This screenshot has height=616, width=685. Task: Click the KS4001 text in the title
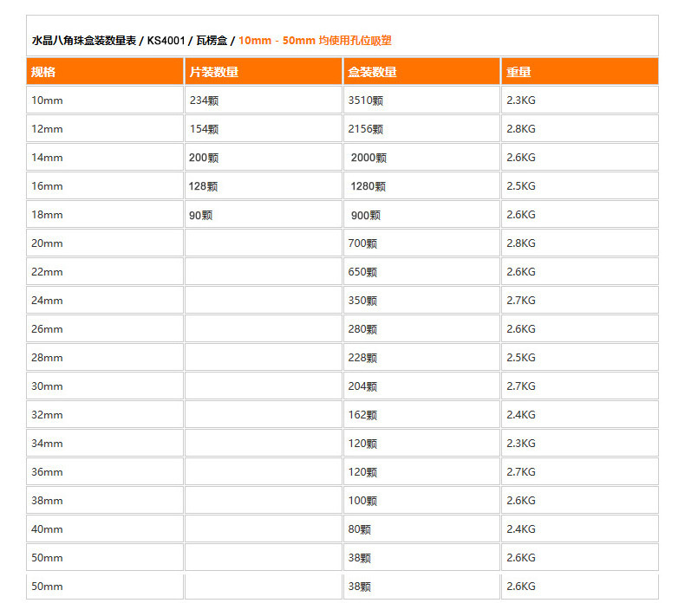coord(166,40)
